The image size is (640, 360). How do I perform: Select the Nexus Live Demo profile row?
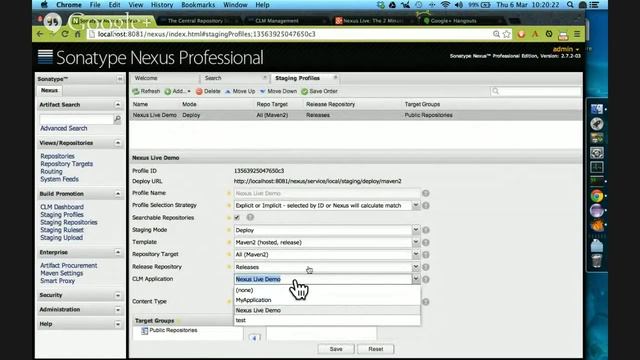click(x=356, y=115)
